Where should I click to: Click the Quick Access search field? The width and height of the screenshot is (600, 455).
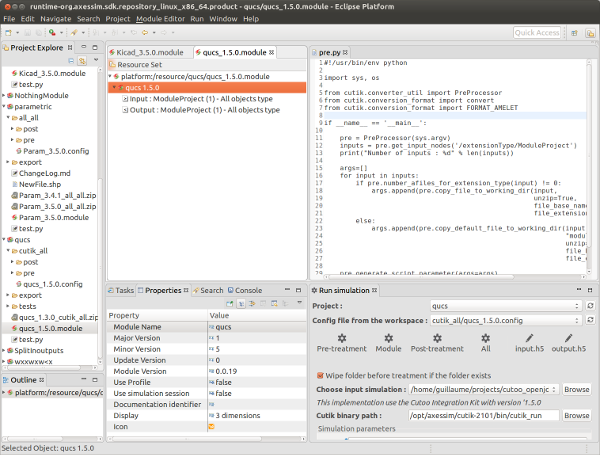[x=537, y=33]
